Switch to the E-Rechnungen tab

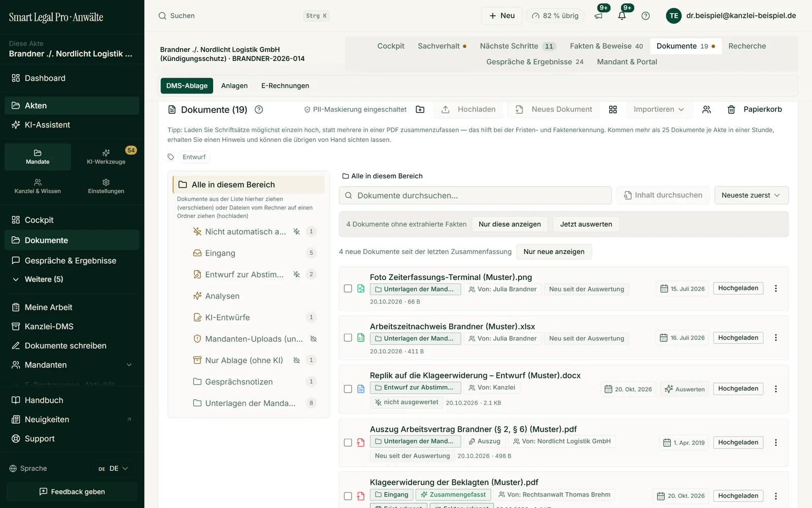click(x=285, y=86)
